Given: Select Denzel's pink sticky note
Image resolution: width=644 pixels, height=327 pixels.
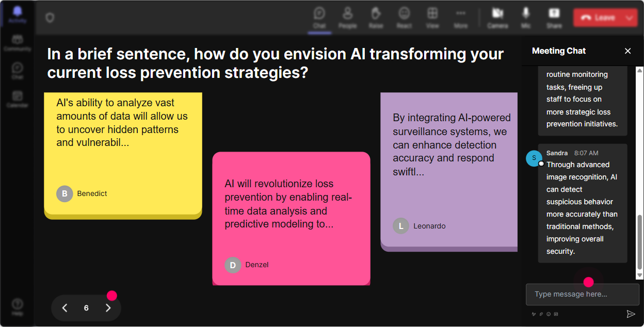Looking at the screenshot, I should (291, 218).
